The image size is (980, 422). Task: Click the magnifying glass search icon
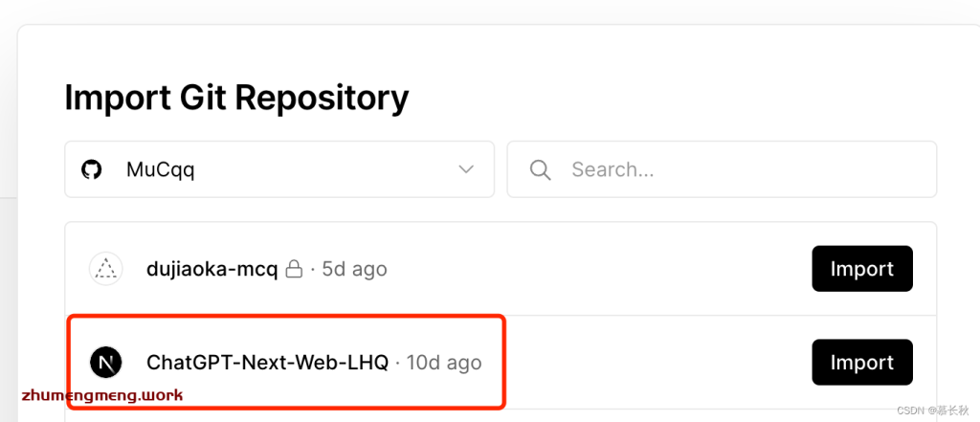pyautogui.click(x=540, y=169)
